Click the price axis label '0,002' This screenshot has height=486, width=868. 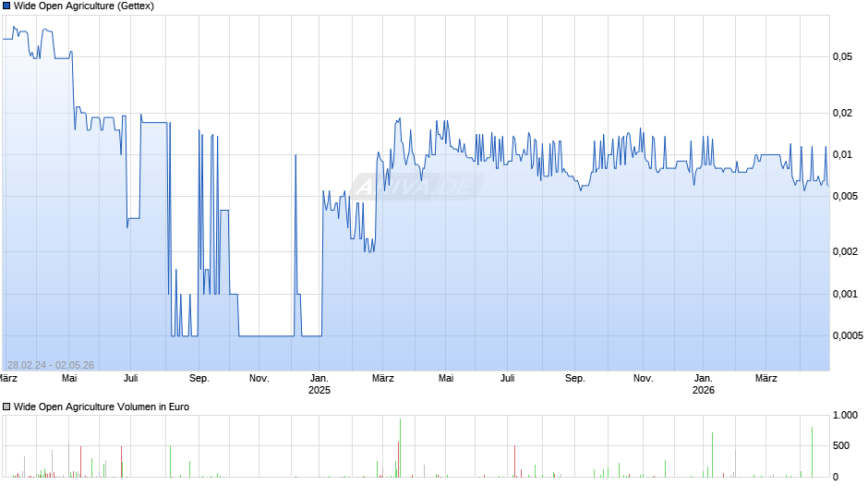point(845,251)
